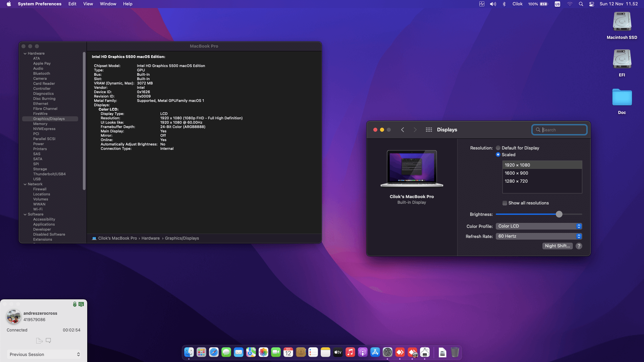Open App Store from the Dock

(375, 352)
